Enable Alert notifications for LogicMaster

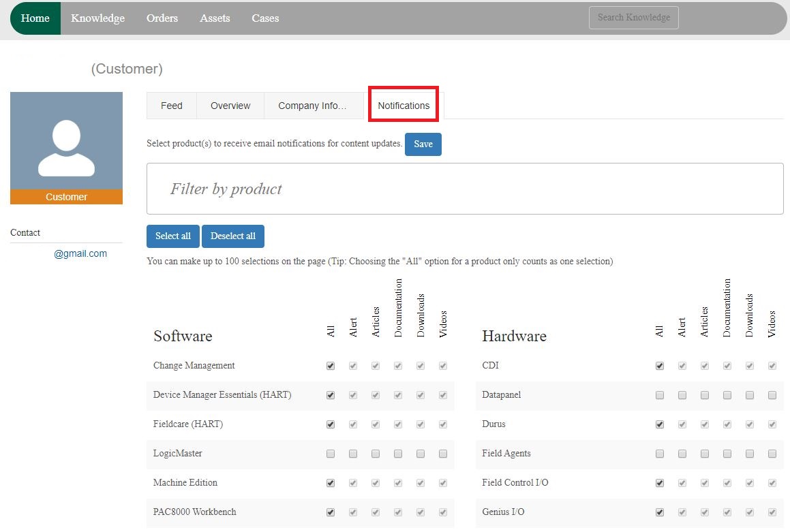tap(353, 454)
